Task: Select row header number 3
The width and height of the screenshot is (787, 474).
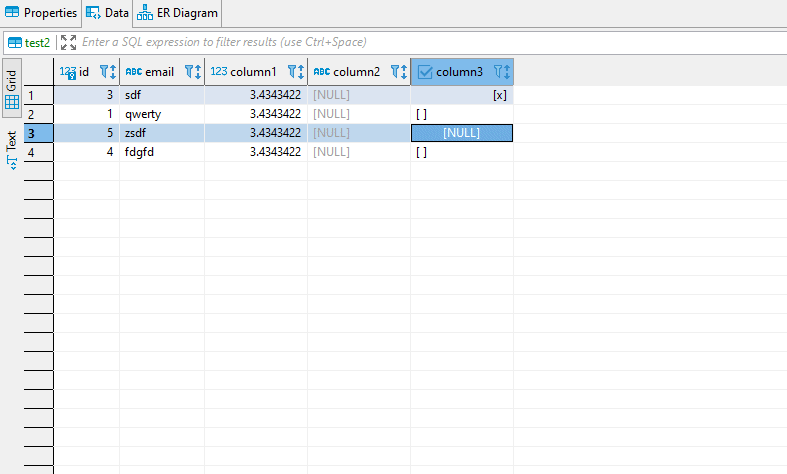Action: coord(39,133)
